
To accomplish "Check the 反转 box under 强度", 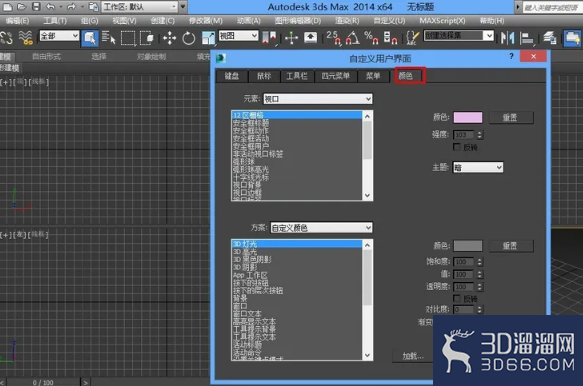I will pos(457,147).
